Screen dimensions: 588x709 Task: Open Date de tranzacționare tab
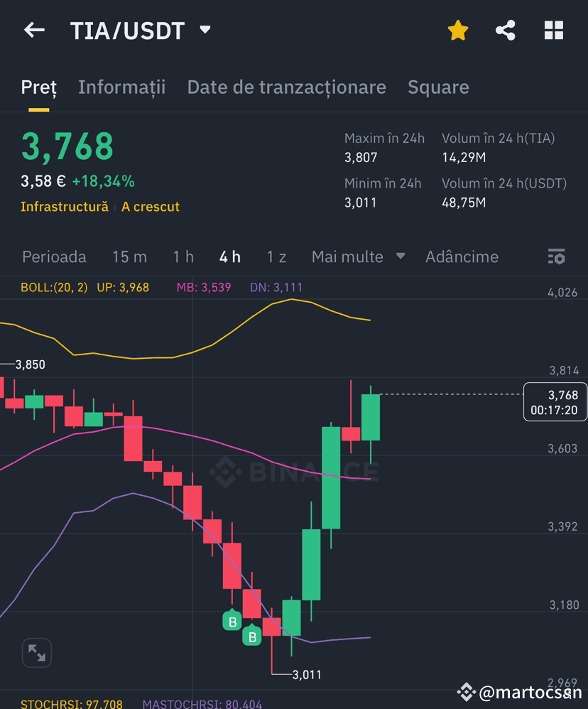coord(286,87)
